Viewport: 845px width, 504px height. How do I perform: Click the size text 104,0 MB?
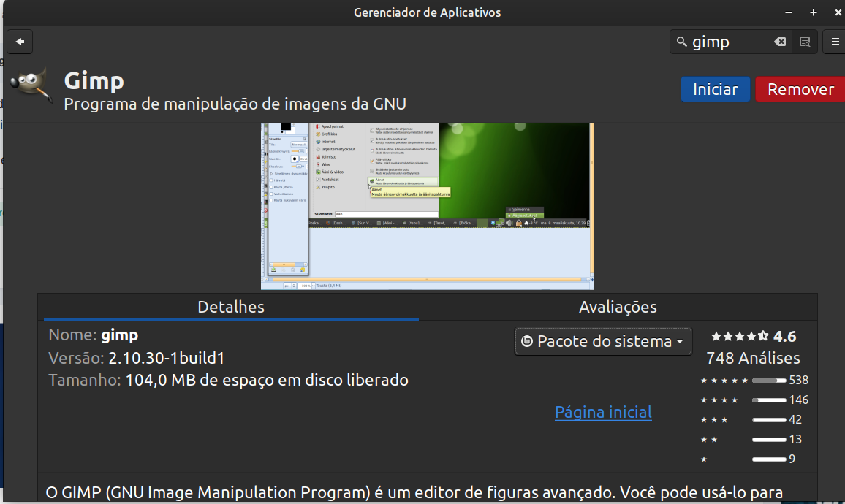(x=160, y=380)
